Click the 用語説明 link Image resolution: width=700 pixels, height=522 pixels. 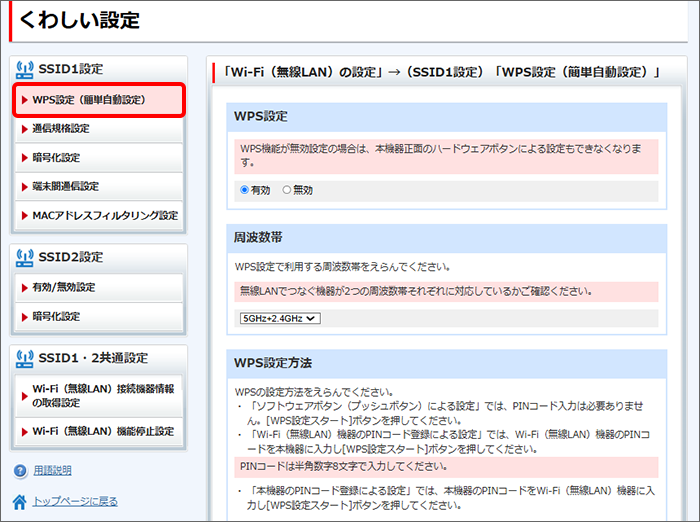point(52,470)
